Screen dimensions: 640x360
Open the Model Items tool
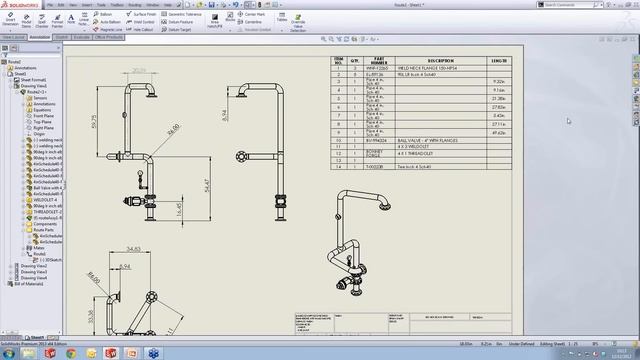pyautogui.click(x=27, y=20)
